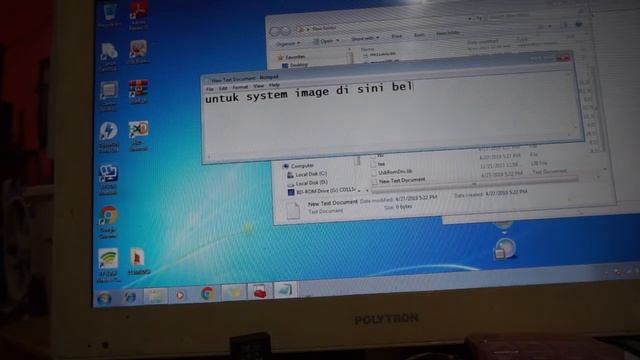This screenshot has width=640, height=360.
Task: Click the round gadget on right desktop
Action: point(505,249)
